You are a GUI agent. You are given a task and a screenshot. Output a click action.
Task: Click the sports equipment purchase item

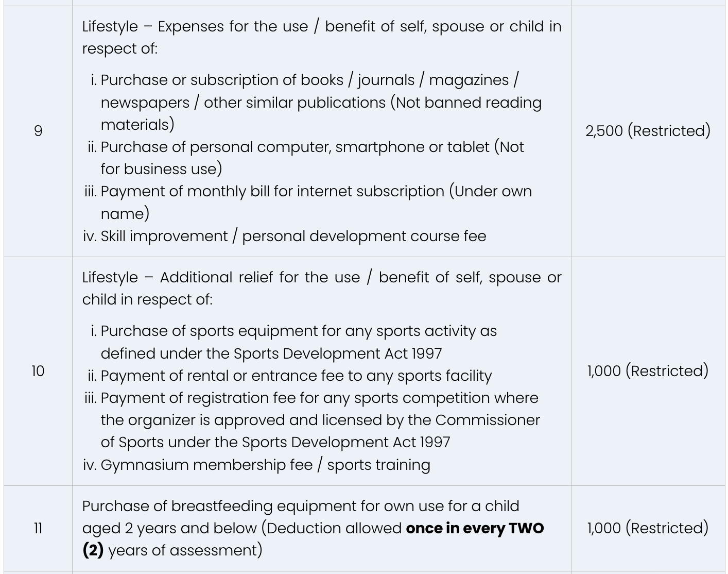(x=293, y=342)
